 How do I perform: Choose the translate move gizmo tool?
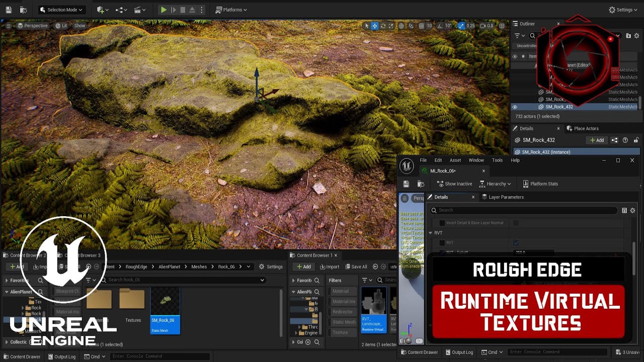pos(375,26)
